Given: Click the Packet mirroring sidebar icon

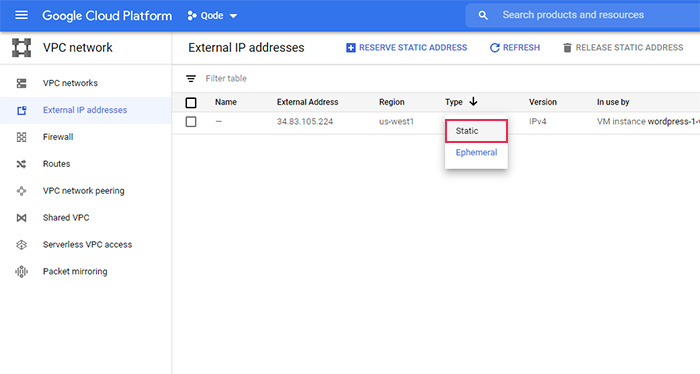Looking at the screenshot, I should pyautogui.click(x=21, y=271).
